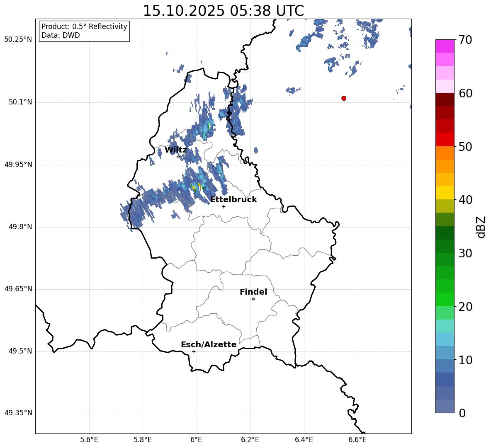Click the 70 value on colorbar
Viewport: 491px width, 448px height.
465,40
